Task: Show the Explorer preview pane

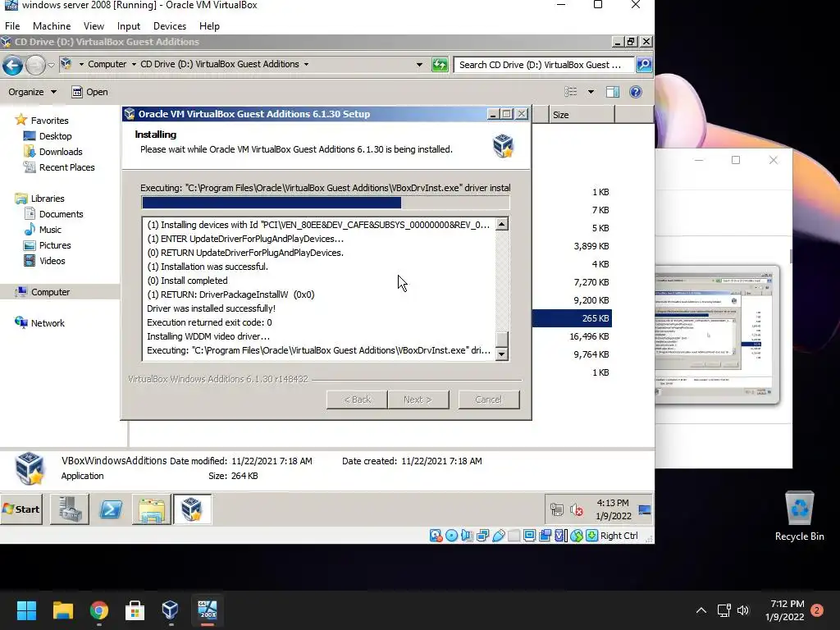Action: (x=612, y=92)
